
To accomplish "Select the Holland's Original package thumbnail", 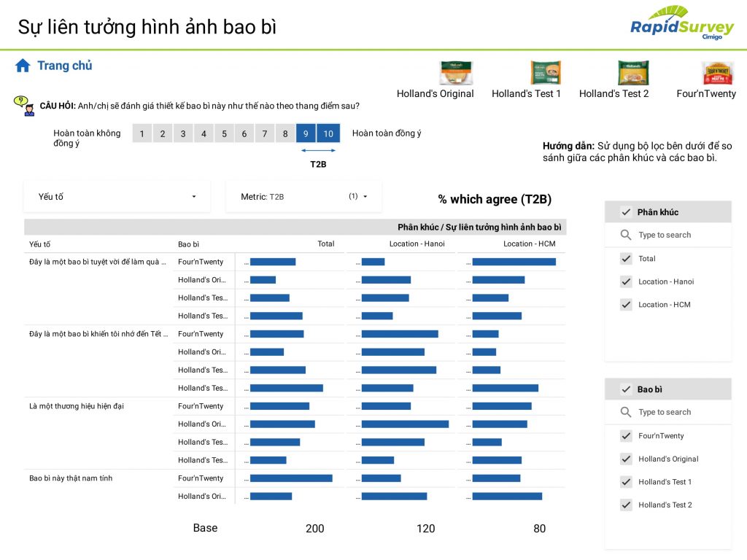I will [455, 72].
